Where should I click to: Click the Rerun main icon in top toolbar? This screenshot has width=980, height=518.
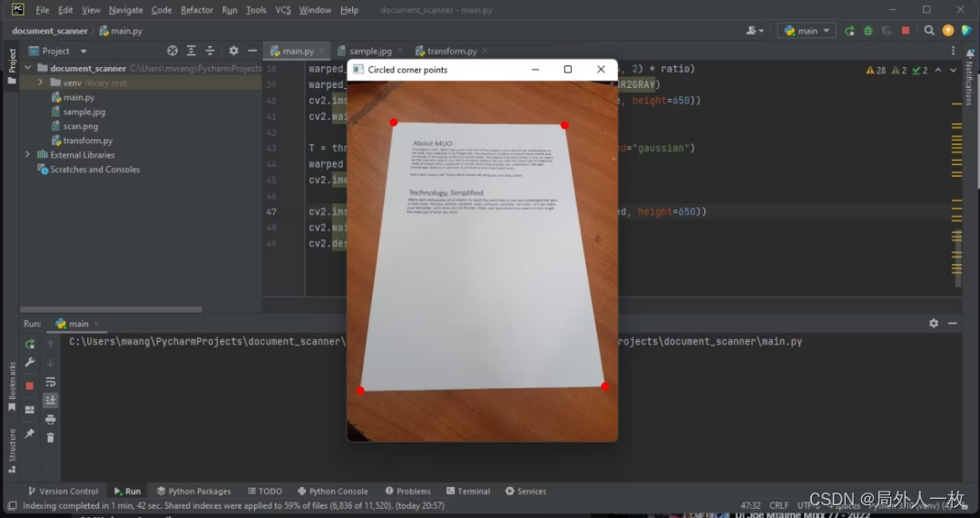(x=849, y=31)
